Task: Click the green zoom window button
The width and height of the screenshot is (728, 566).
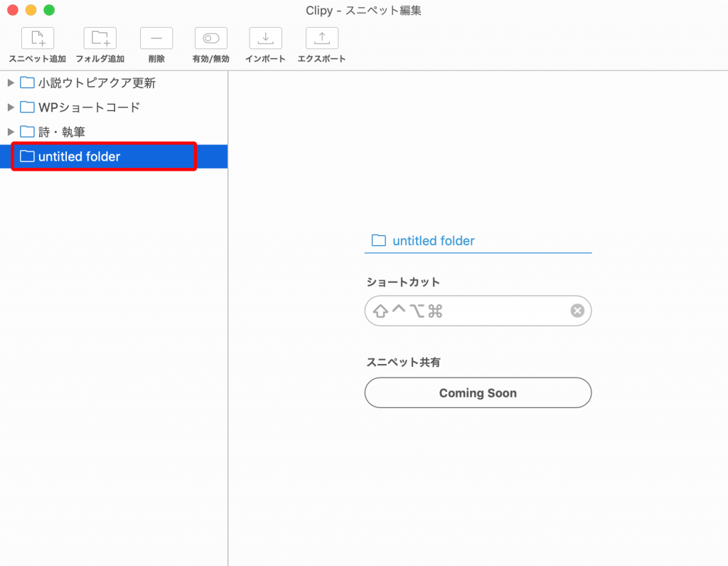Action: [49, 10]
